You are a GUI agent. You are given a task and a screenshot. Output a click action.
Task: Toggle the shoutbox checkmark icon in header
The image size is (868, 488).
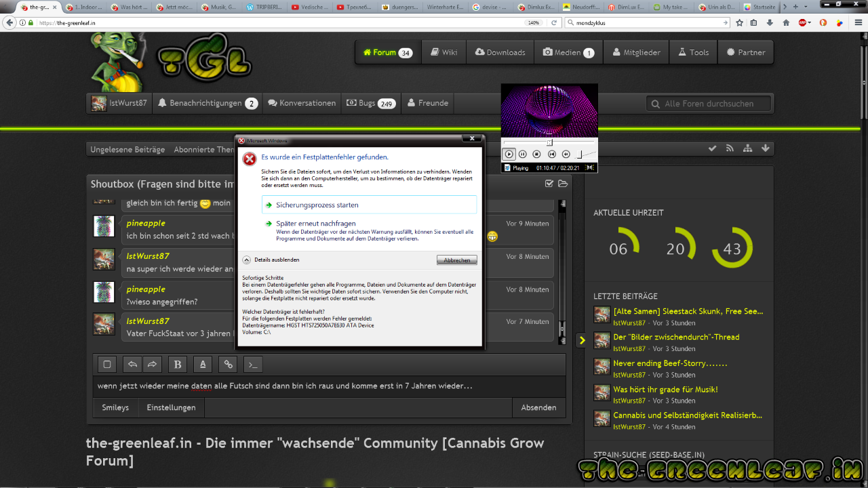(549, 184)
